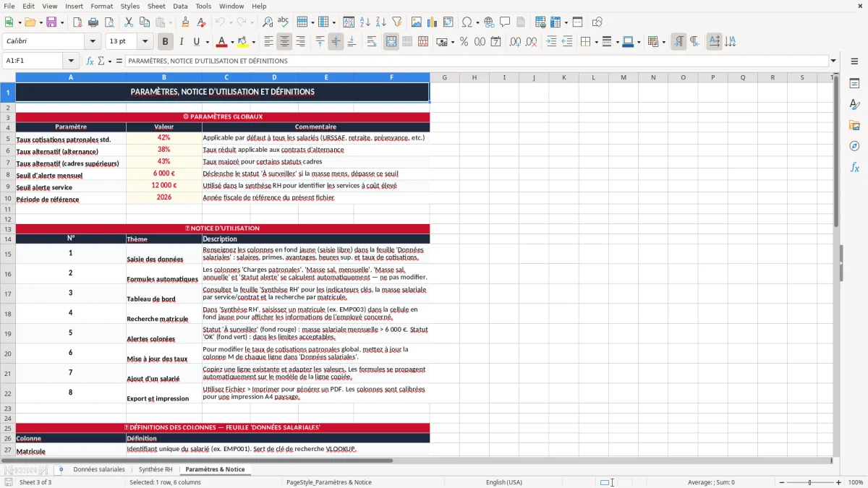This screenshot has height=488, width=868.
Task: Toggle Italic formatting
Action: pyautogui.click(x=181, y=42)
